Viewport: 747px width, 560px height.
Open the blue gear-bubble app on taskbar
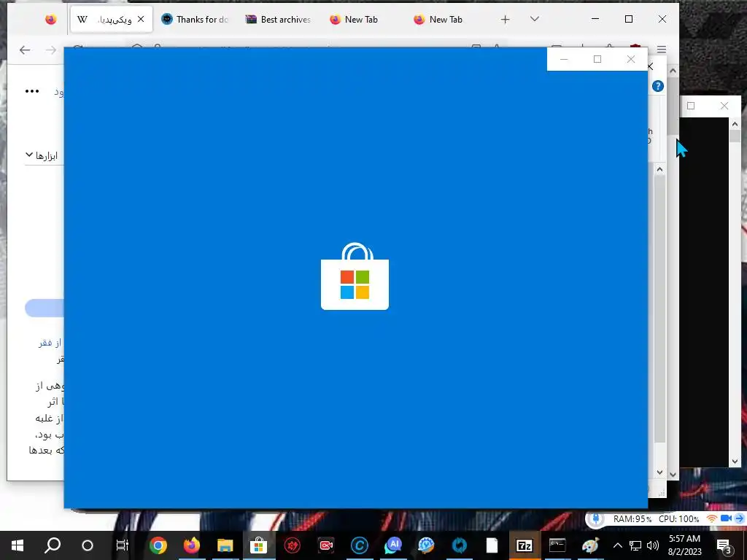click(x=426, y=545)
